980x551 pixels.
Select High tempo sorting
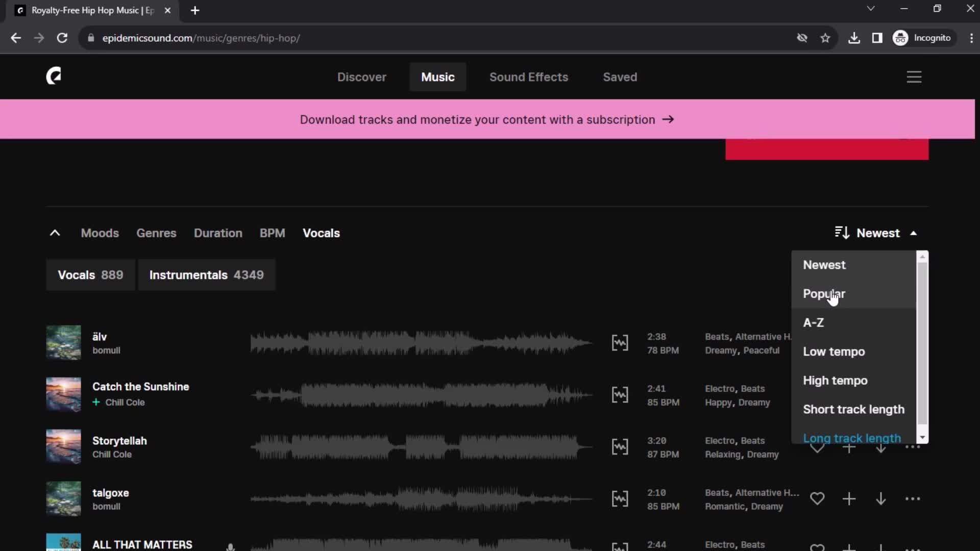tap(854, 381)
